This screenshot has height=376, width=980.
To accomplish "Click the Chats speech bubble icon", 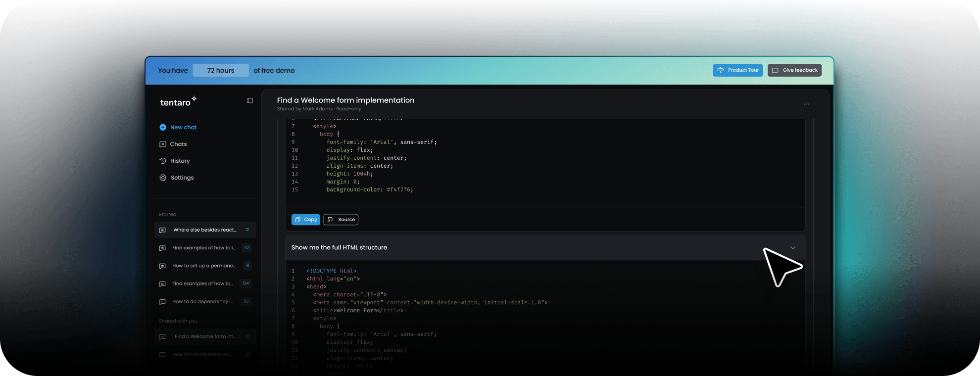I will pyautogui.click(x=163, y=144).
